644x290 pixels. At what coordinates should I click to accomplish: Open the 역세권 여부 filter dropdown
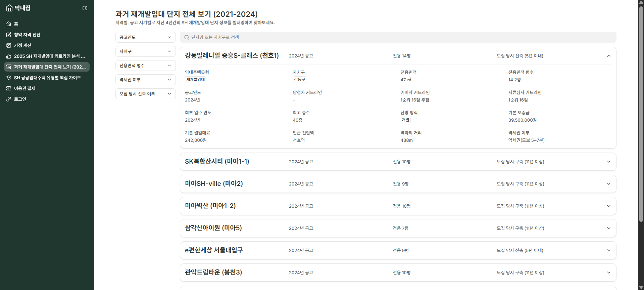pos(145,80)
